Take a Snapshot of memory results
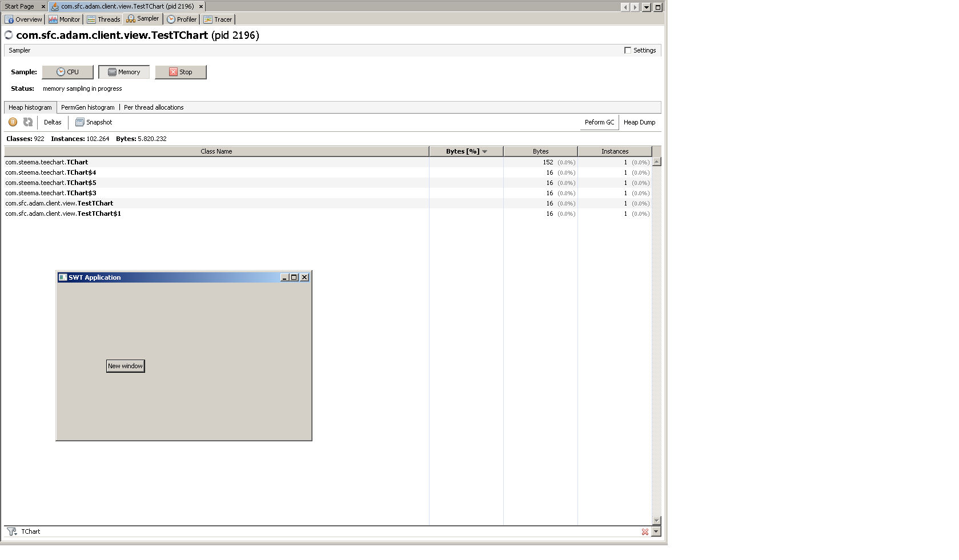Viewport: 959px width, 560px height. [x=94, y=122]
